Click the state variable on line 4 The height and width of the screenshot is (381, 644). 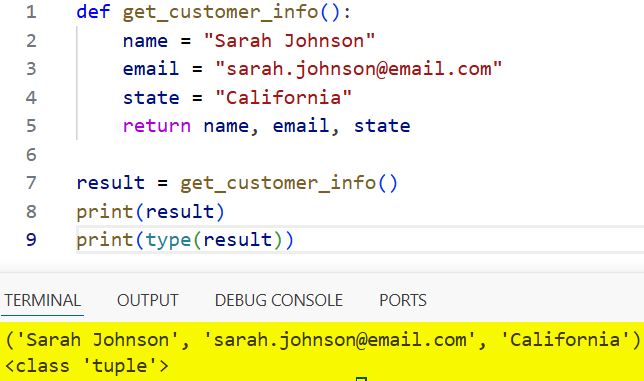point(151,97)
